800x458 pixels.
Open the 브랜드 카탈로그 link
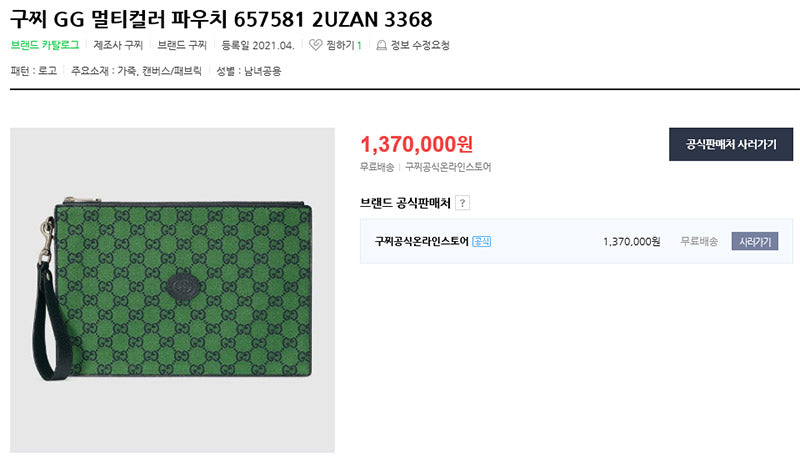[45, 45]
